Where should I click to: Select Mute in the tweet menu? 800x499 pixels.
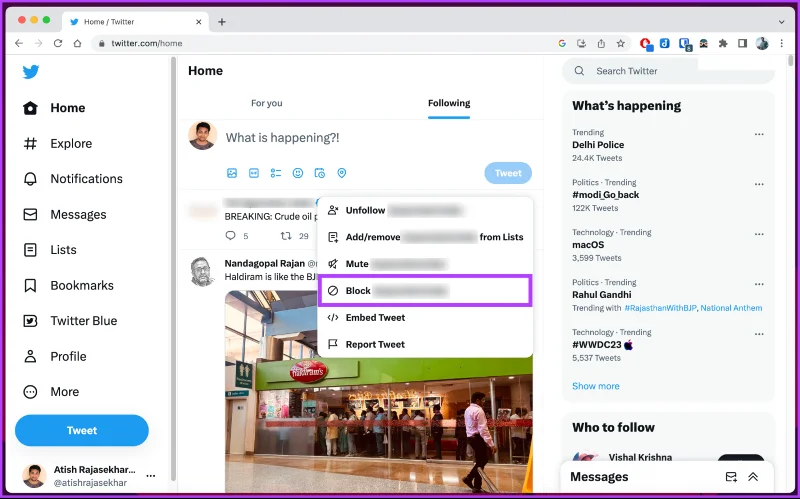[x=425, y=264]
